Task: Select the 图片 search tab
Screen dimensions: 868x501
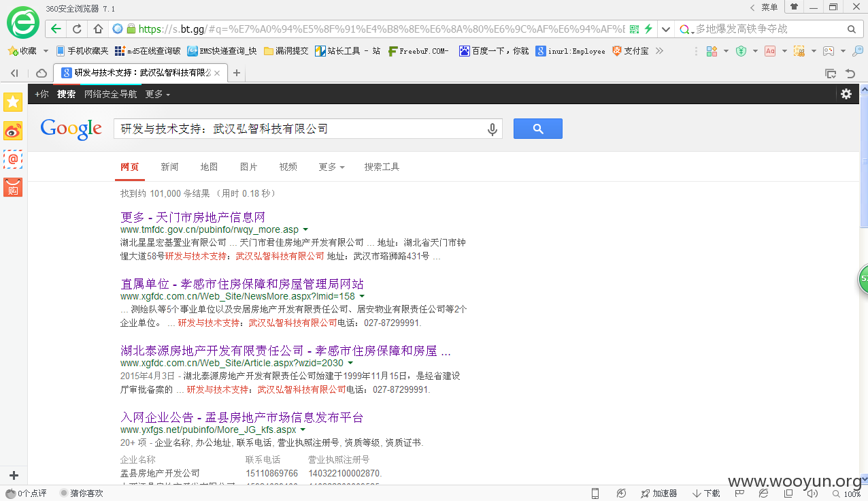Action: tap(248, 167)
